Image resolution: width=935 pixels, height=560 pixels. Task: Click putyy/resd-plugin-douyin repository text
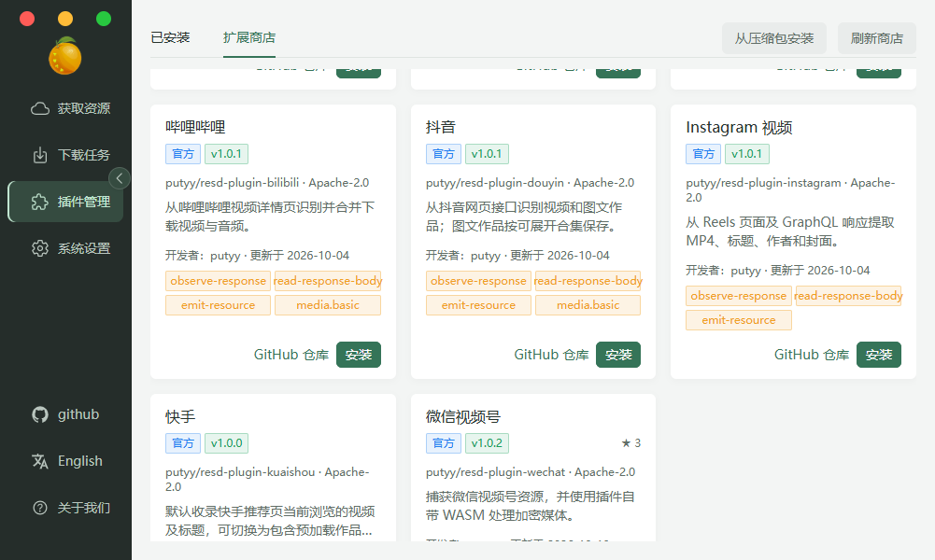tap(495, 183)
